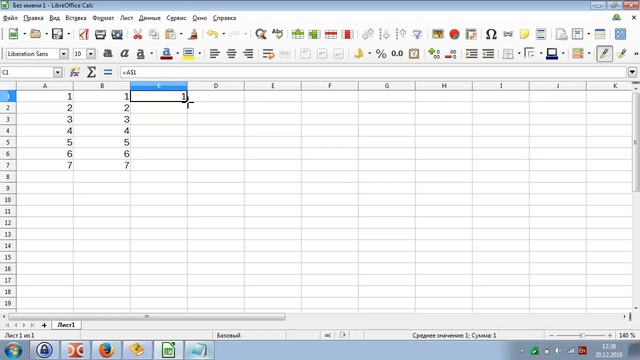Screen dimensions: 640x360
Task: Expand the Name Box dropdown arrow
Action: click(x=58, y=72)
